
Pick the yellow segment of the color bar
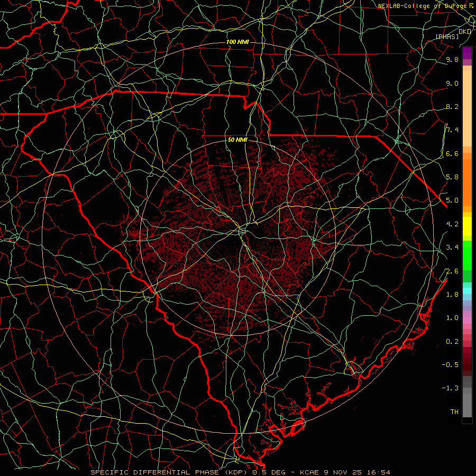point(467,226)
